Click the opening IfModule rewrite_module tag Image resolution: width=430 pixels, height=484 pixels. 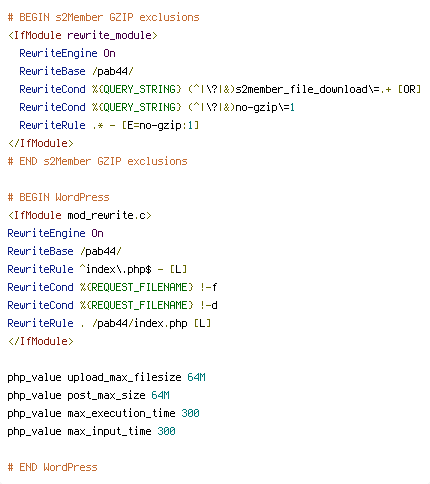(x=83, y=35)
